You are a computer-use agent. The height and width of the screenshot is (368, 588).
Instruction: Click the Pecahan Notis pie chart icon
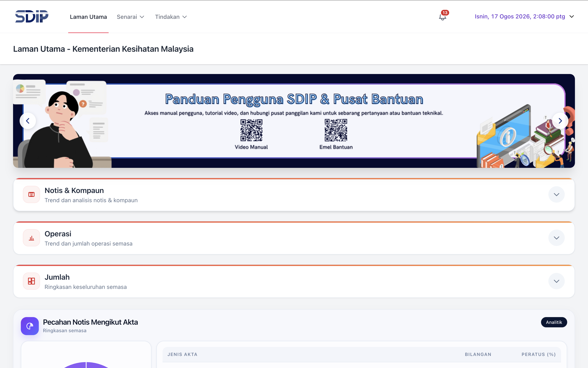30,326
